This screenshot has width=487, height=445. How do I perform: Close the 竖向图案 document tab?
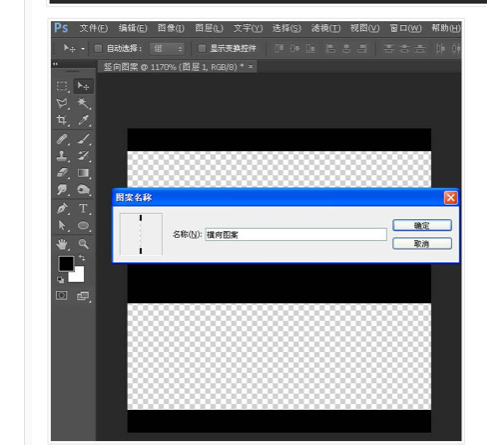point(251,67)
